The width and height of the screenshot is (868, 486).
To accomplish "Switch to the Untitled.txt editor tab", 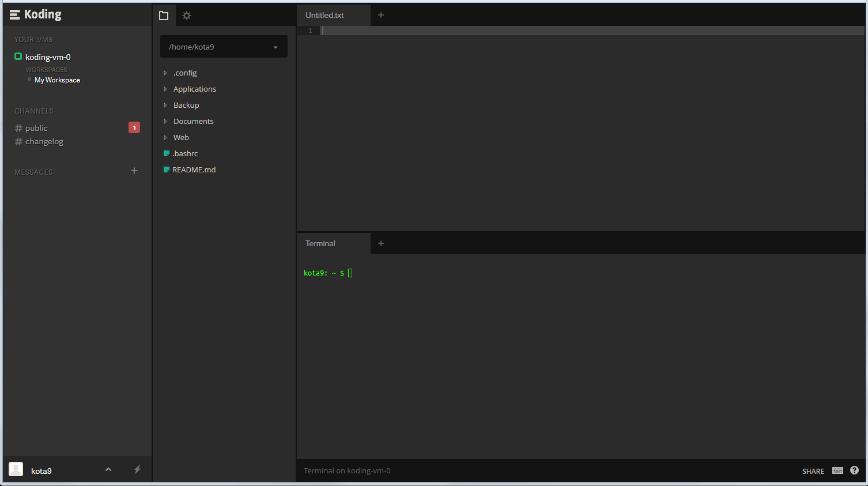I will pyautogui.click(x=334, y=15).
